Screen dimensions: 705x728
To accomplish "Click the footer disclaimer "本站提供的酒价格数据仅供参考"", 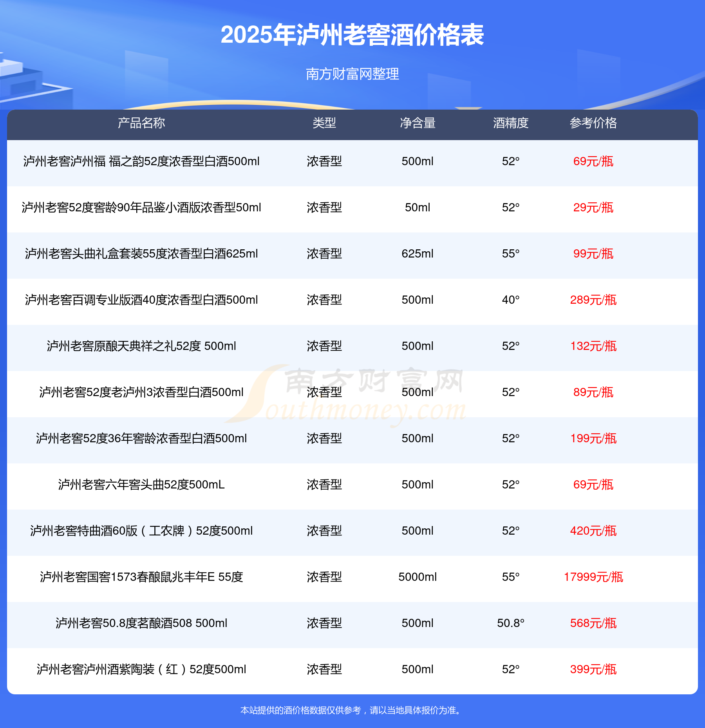I will pyautogui.click(x=301, y=710).
